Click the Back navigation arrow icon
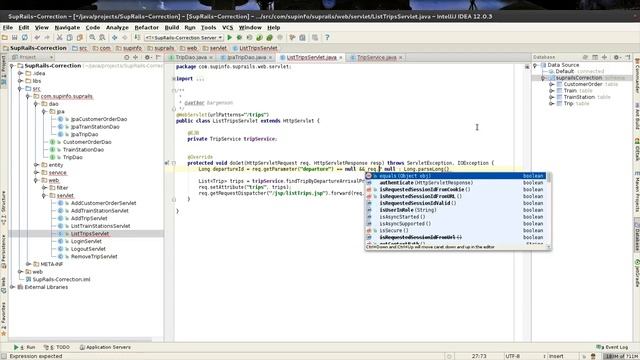The height and width of the screenshot is (360, 640). coord(115,38)
